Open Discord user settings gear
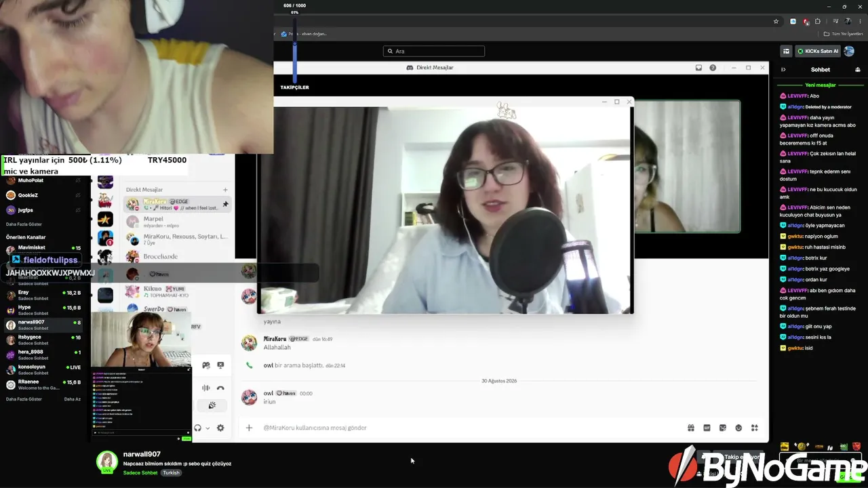Screen dimensions: 868x488 click(220, 428)
